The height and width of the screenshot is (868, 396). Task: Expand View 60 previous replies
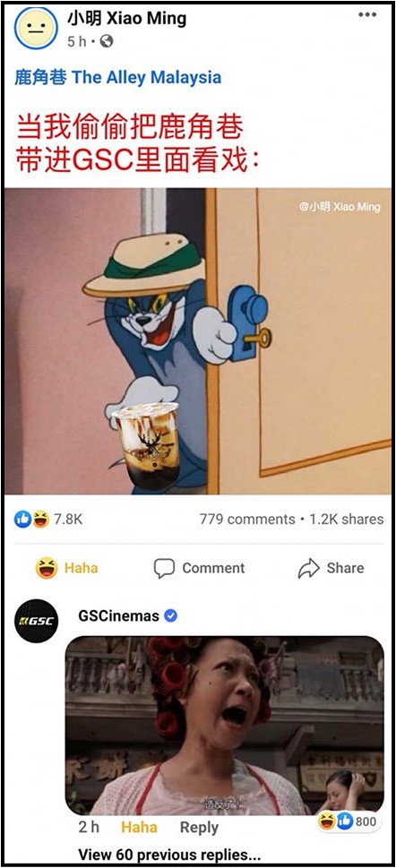point(169,855)
